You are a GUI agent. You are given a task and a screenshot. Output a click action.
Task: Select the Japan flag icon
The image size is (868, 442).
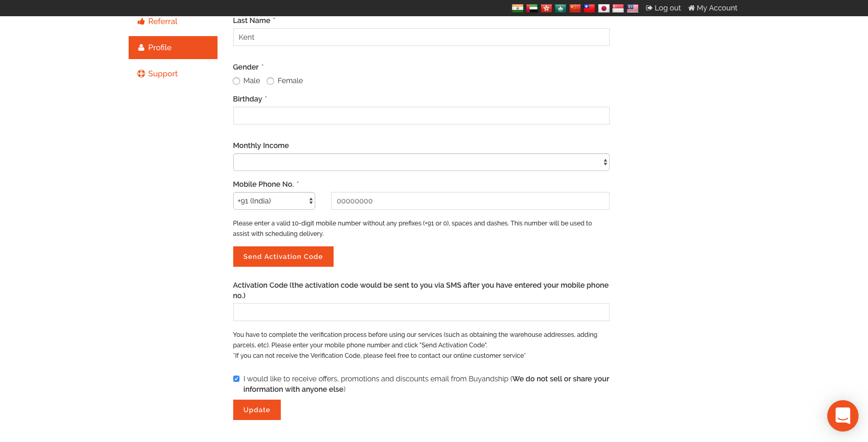pyautogui.click(x=604, y=8)
